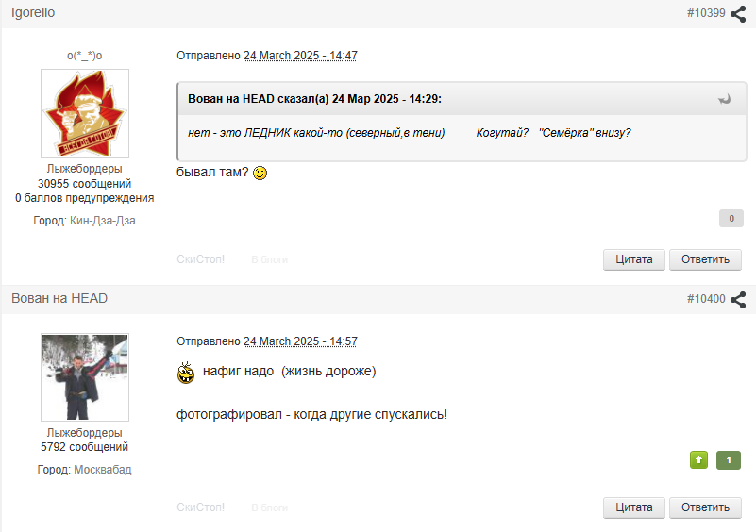The width and height of the screenshot is (756, 532).
Task: Open Вован на HEAD's avatar photo
Action: [x=85, y=377]
